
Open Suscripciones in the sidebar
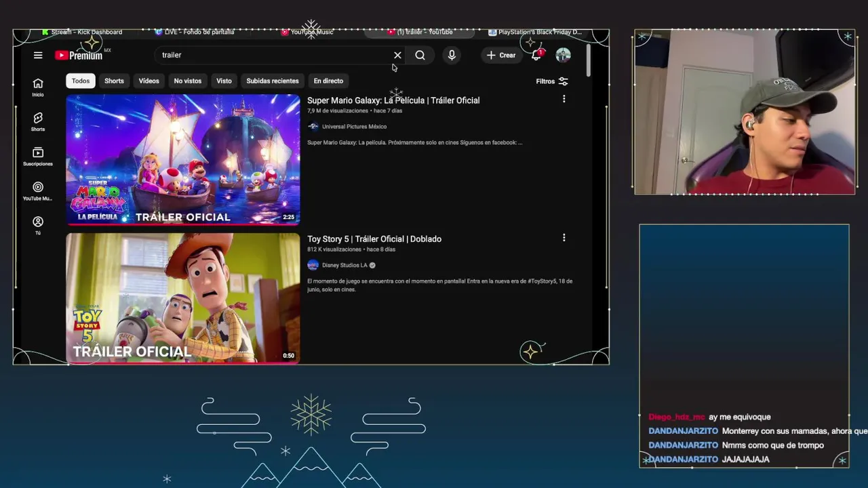point(38,157)
